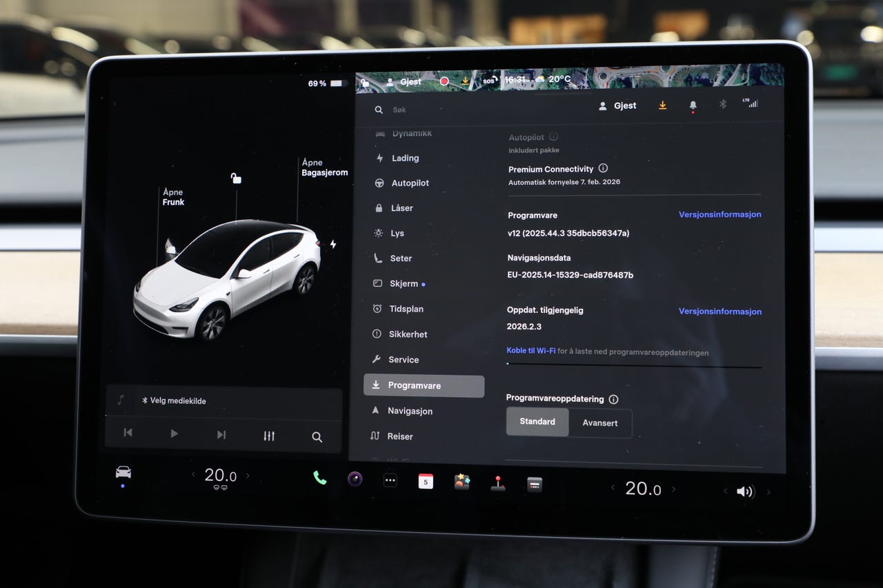Open the three-dot all apps launcher
Image resolution: width=883 pixels, height=588 pixels.
tap(390, 480)
